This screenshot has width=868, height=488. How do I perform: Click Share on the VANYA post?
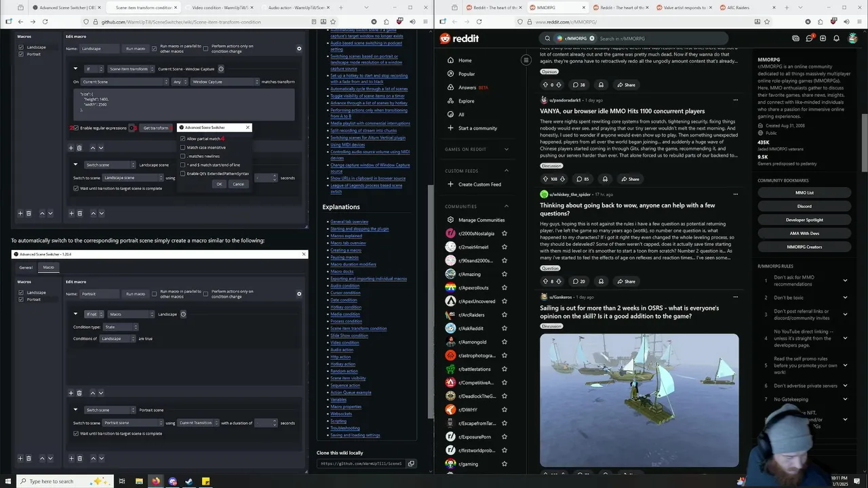(629, 179)
